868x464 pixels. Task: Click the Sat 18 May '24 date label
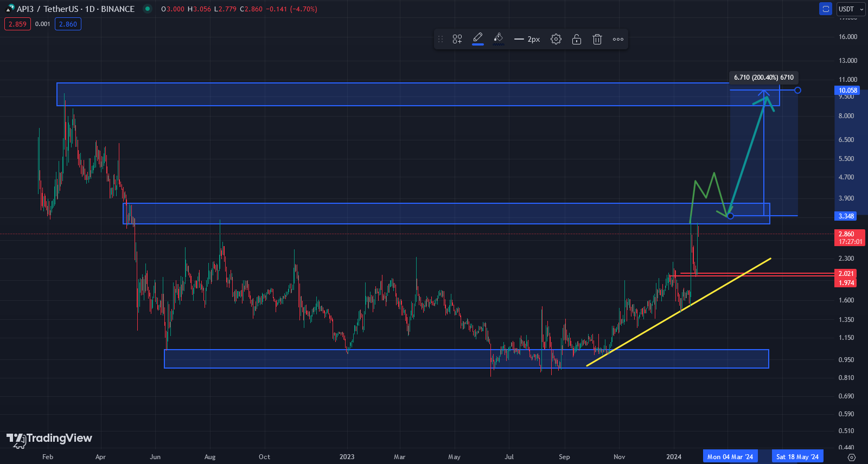[x=797, y=457]
